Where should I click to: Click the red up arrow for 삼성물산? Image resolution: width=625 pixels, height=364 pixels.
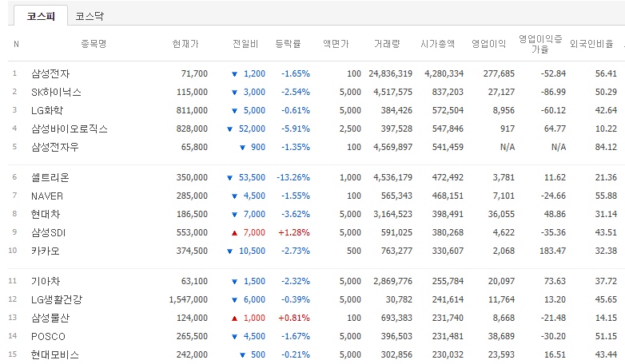(234, 318)
